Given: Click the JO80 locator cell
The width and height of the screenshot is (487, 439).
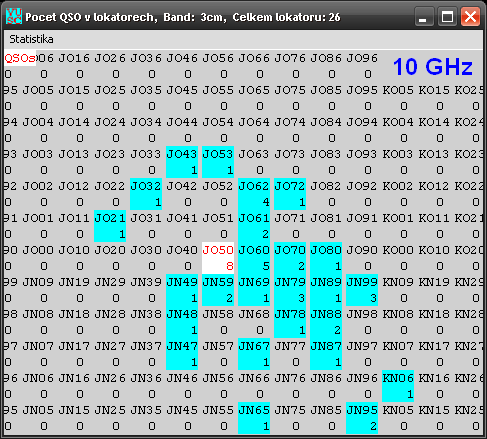Looking at the screenshot, I should pyautogui.click(x=326, y=258).
